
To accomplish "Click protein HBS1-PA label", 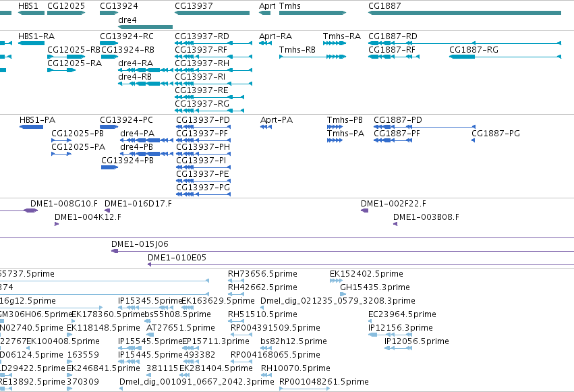I will point(37,120).
